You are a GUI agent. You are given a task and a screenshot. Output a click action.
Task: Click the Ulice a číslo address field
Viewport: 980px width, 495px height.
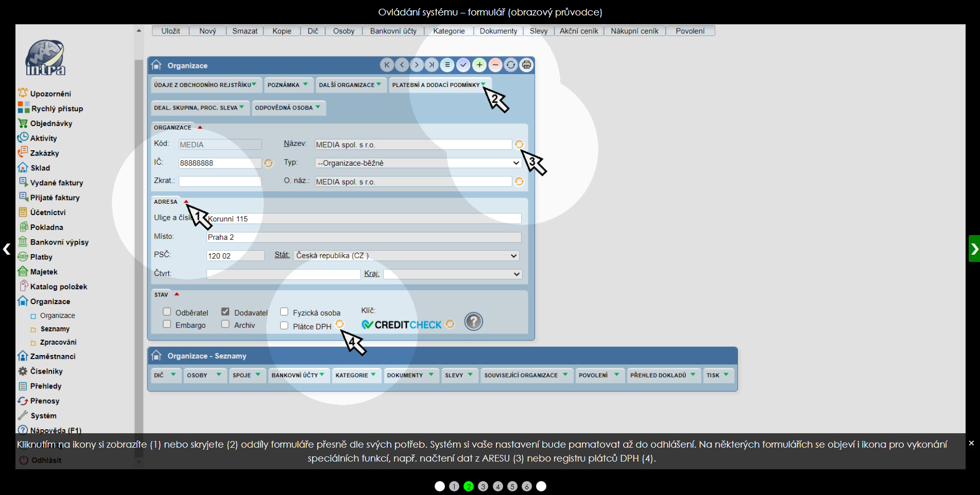(364, 219)
